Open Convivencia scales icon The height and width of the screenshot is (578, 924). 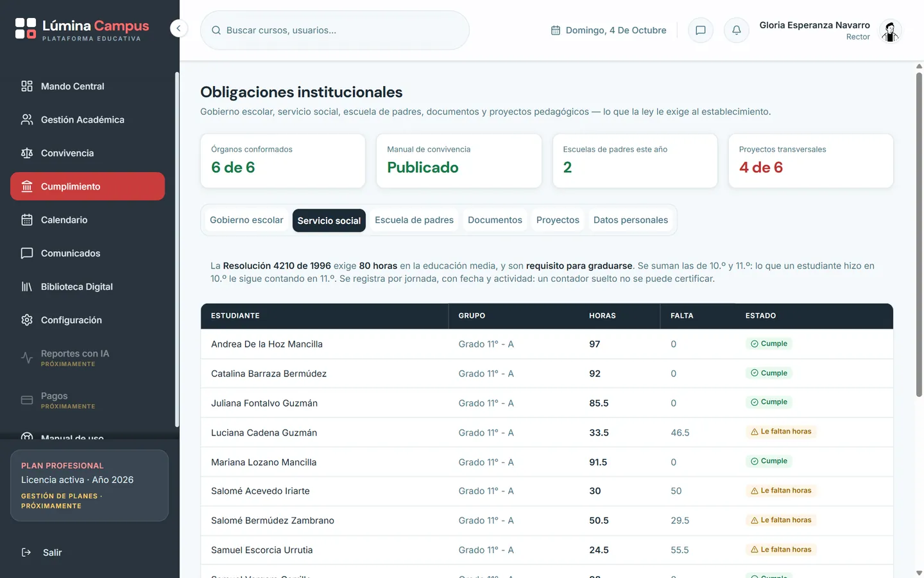coord(27,153)
